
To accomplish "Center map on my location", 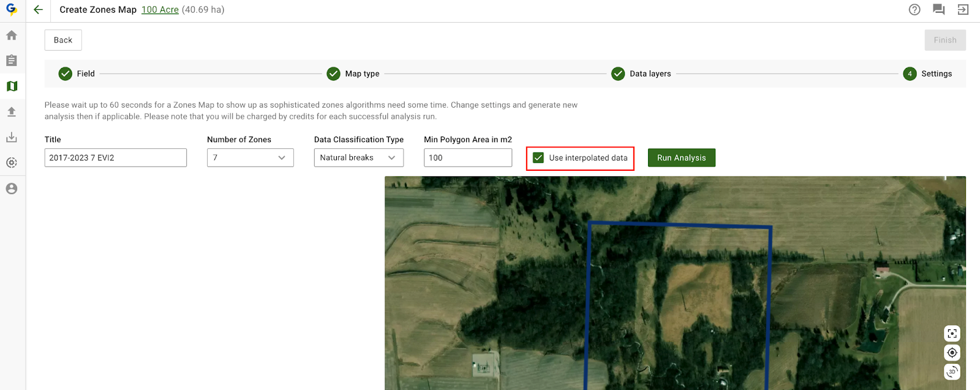I will [952, 353].
